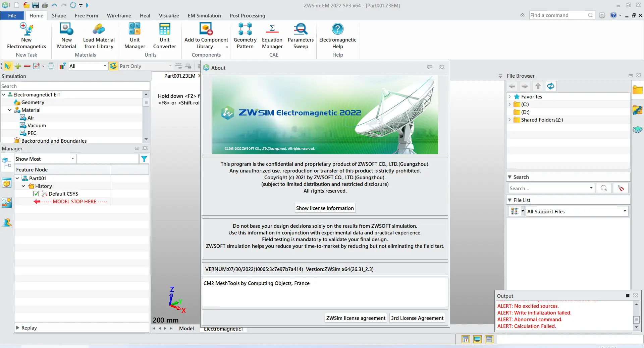Screen dimensions: 644x348
Task: Open the Equation Manager
Action: point(272,36)
